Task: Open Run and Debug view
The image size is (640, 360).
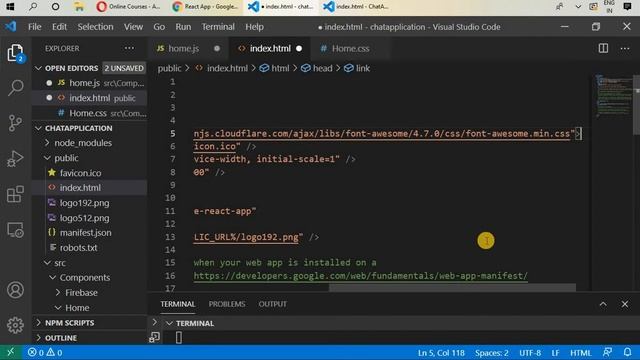Action: (16, 159)
